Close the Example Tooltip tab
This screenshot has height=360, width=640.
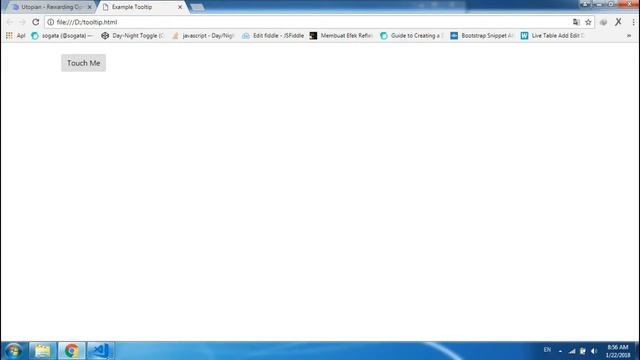[180, 7]
